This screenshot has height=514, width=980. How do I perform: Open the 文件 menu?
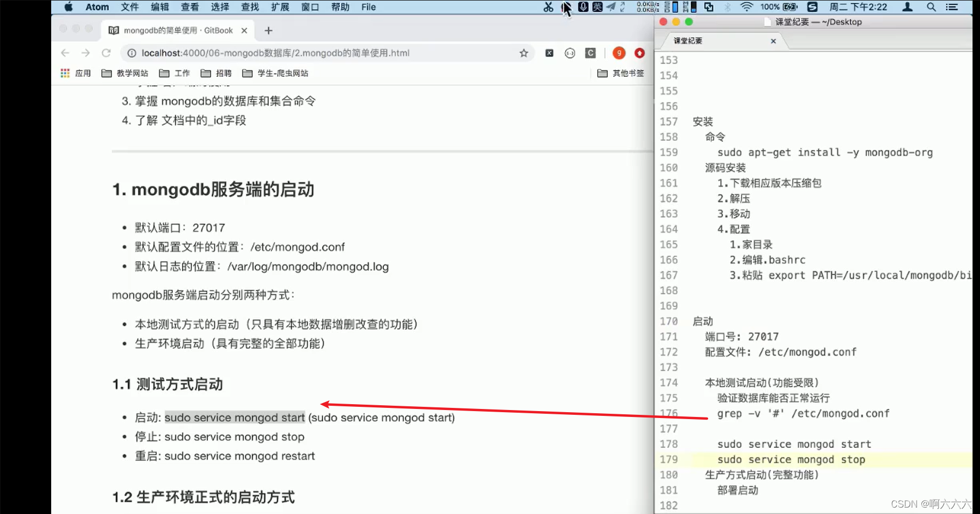pos(130,7)
